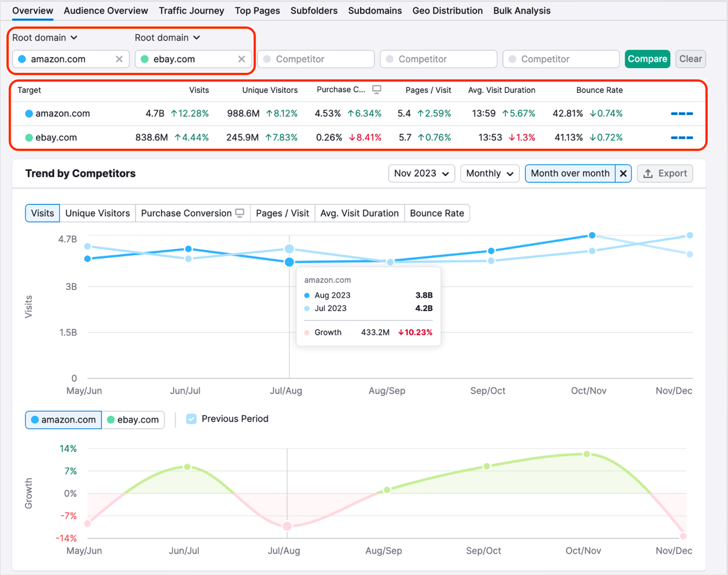The width and height of the screenshot is (728, 575).
Task: Remove amazon.com from the comparison
Action: 119,58
